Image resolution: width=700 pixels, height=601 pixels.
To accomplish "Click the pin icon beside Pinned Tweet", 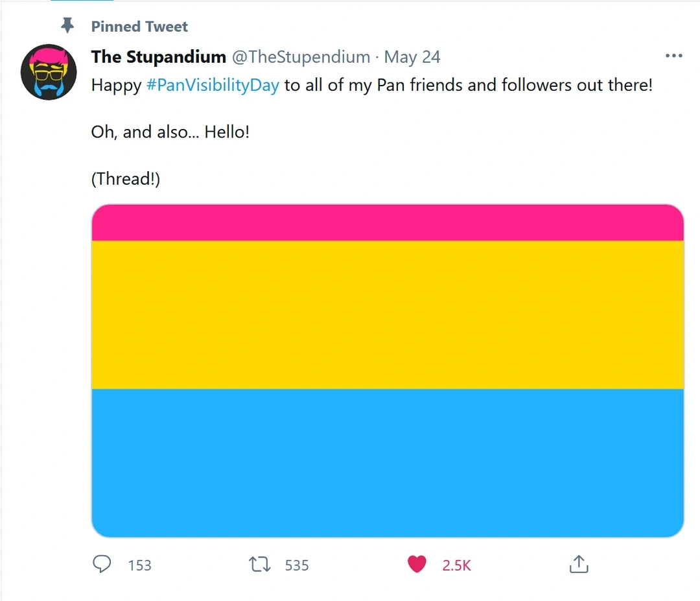I will pos(67,26).
